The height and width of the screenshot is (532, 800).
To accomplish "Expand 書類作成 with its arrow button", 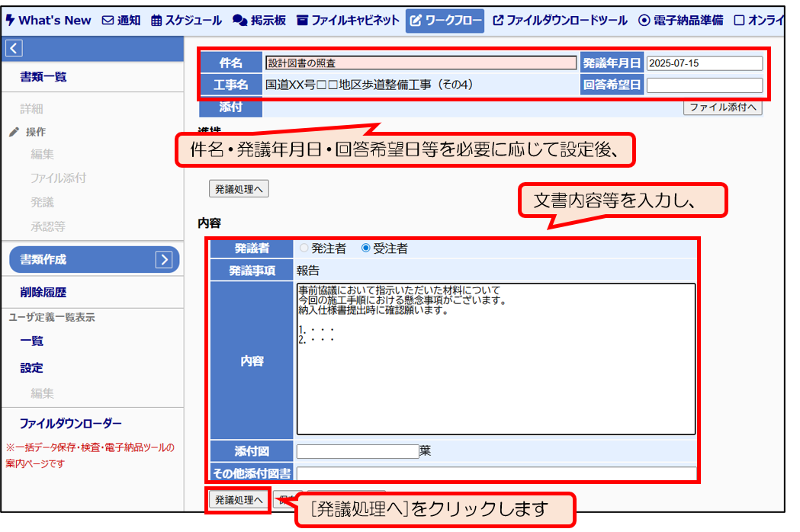I will 163,260.
